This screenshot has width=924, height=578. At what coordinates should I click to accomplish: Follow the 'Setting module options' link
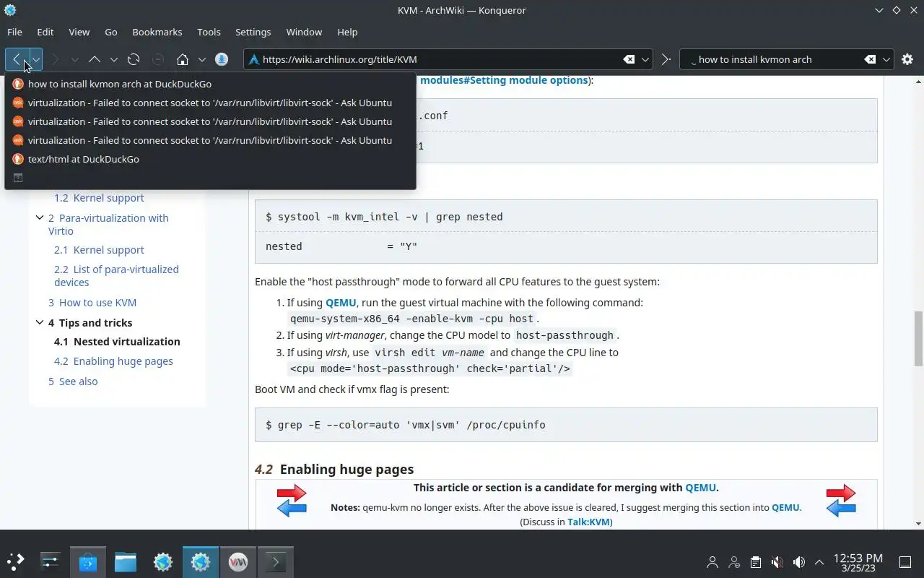coord(503,79)
